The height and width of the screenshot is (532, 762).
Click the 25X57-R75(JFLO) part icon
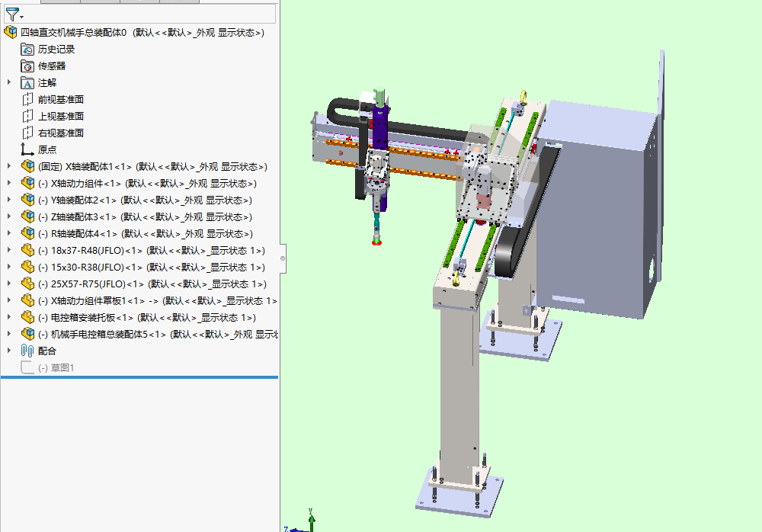pos(28,284)
